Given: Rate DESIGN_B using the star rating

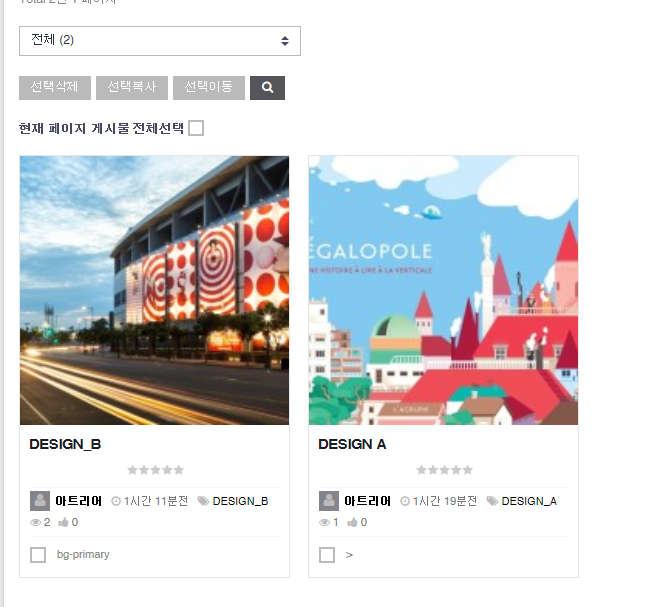Looking at the screenshot, I should point(156,470).
